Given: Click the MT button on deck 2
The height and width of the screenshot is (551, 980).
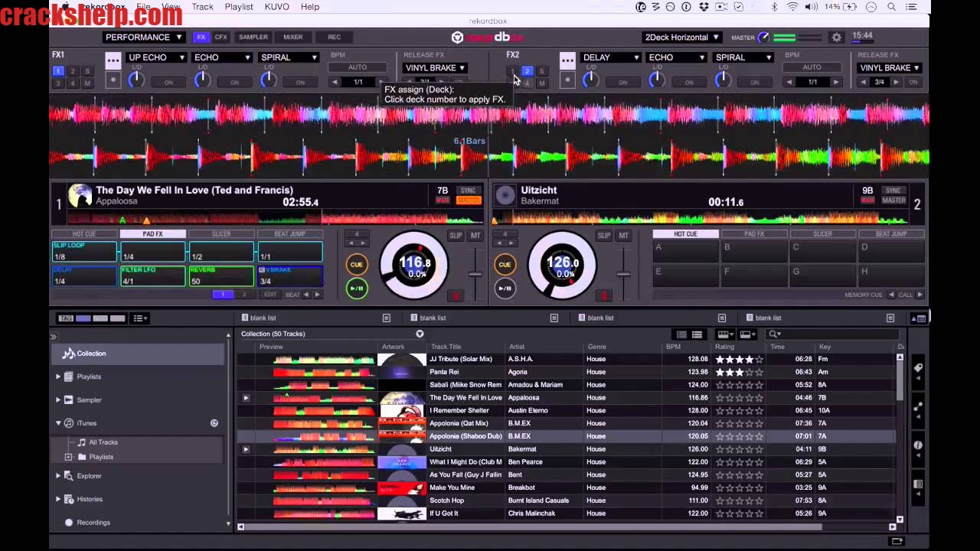Looking at the screenshot, I should tap(624, 236).
